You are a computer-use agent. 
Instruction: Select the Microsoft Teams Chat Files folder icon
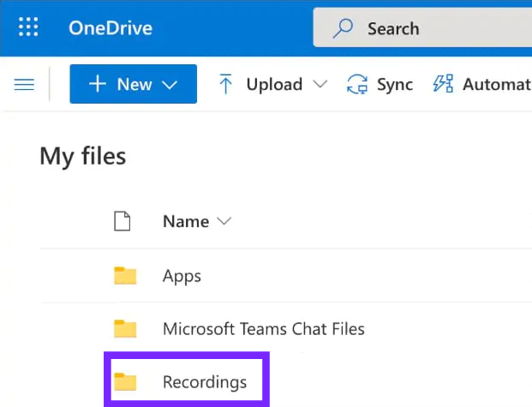pos(125,329)
